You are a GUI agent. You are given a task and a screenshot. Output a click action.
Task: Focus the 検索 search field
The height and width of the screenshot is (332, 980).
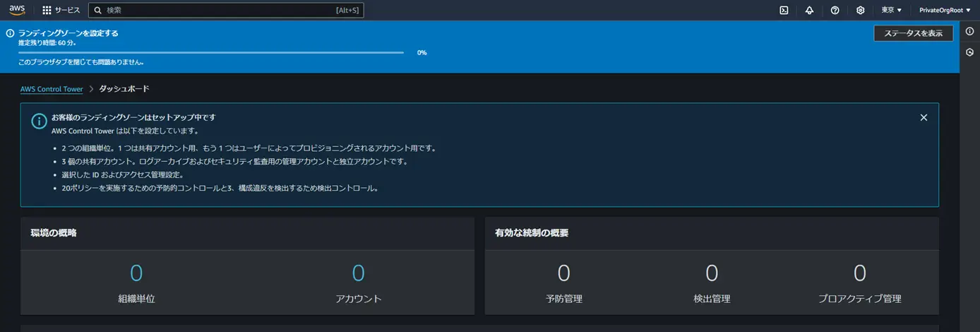click(x=226, y=11)
